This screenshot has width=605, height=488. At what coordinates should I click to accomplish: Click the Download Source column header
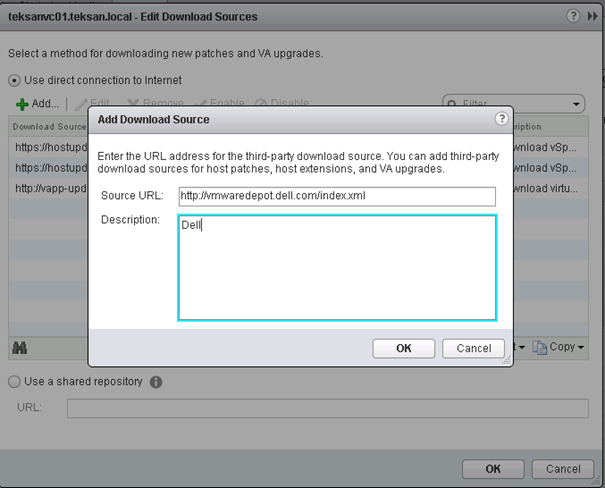[x=49, y=127]
